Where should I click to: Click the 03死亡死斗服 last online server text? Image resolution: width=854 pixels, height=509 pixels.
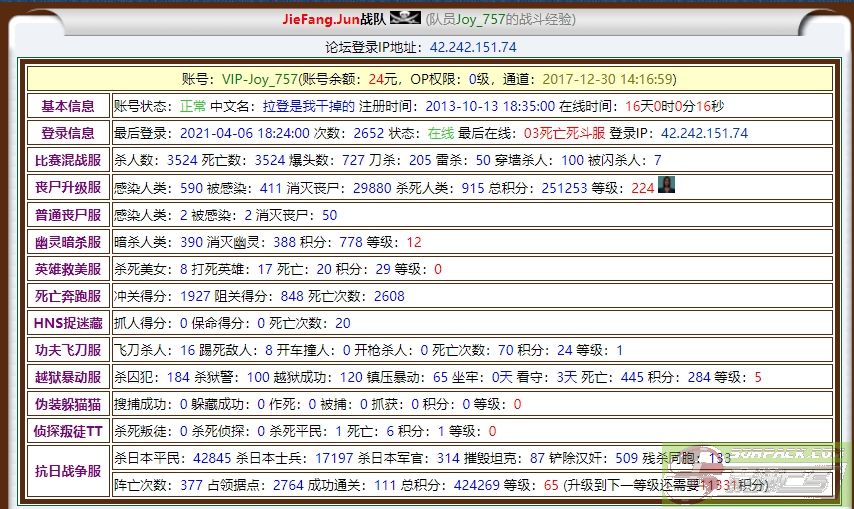click(x=564, y=133)
